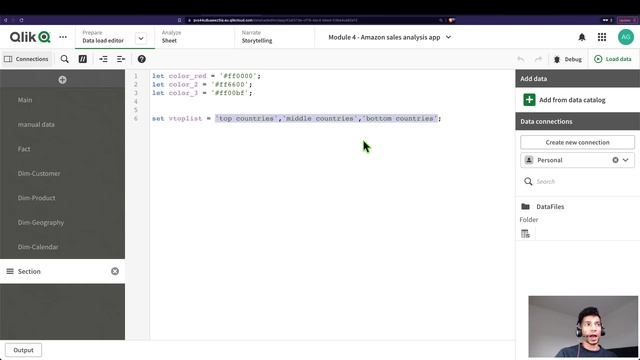Viewport: 640px width, 360px height.
Task: Select the Dim-Calendar section
Action: [62, 247]
